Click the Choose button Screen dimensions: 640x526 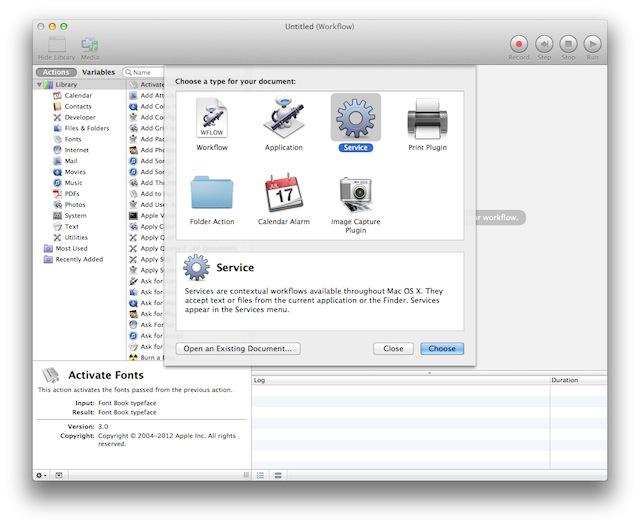click(x=441, y=349)
